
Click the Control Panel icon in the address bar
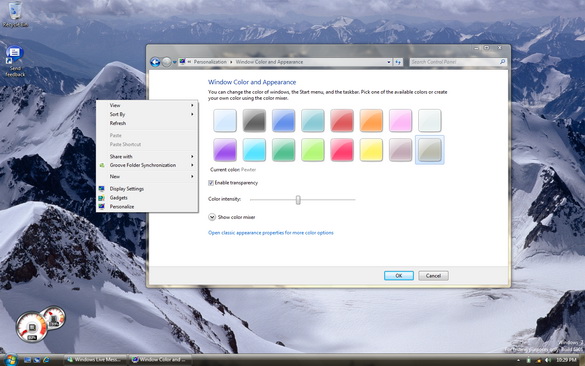182,62
